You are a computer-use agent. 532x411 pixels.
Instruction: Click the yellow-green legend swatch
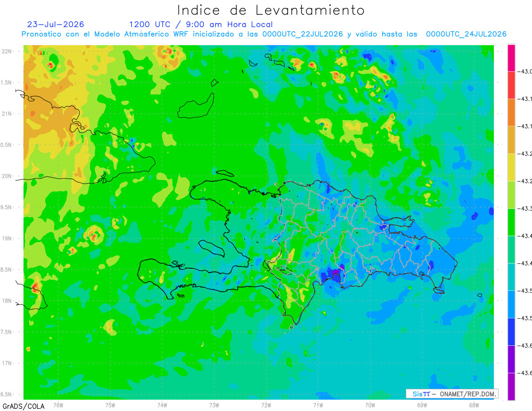pyautogui.click(x=511, y=195)
